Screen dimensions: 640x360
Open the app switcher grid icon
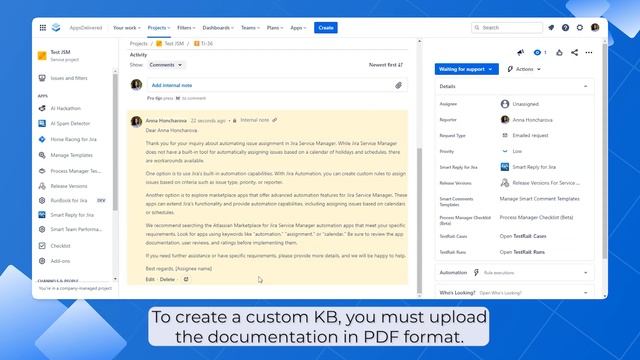click(x=43, y=28)
